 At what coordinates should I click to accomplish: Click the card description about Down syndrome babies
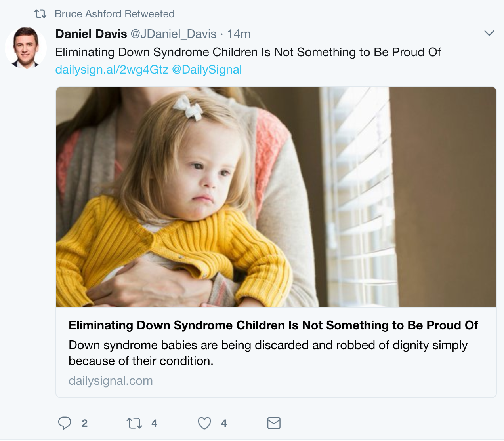(x=268, y=353)
